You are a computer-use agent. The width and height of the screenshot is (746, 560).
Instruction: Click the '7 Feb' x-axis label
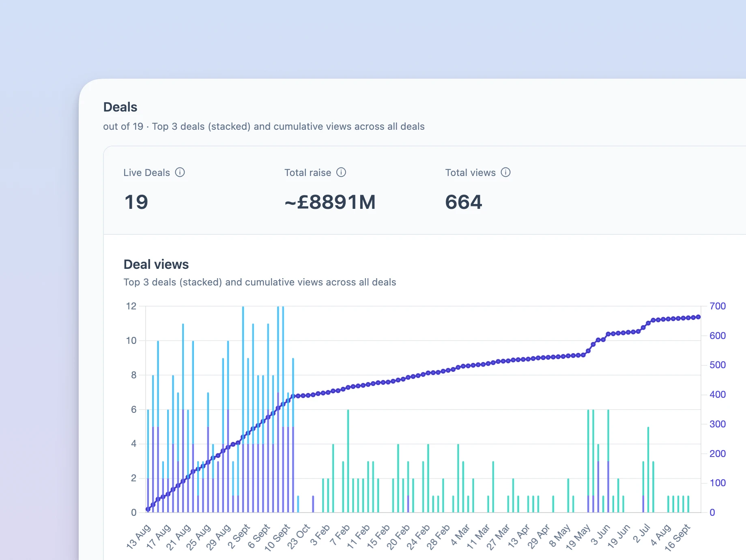pyautogui.click(x=340, y=535)
